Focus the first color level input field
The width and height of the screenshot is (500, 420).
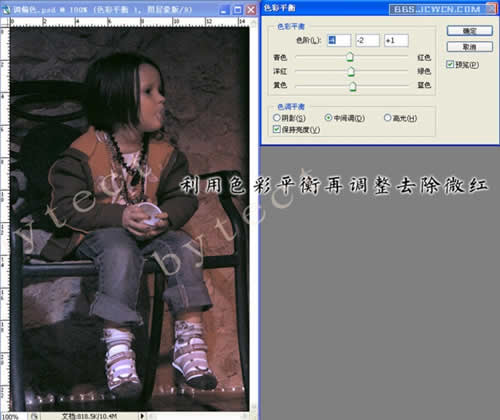pos(339,40)
